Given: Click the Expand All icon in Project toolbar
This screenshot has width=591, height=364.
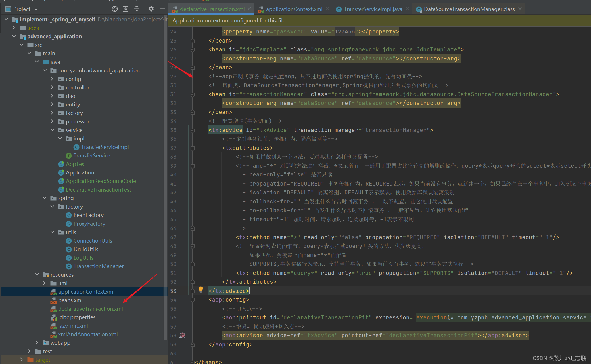Looking at the screenshot, I should point(126,9).
